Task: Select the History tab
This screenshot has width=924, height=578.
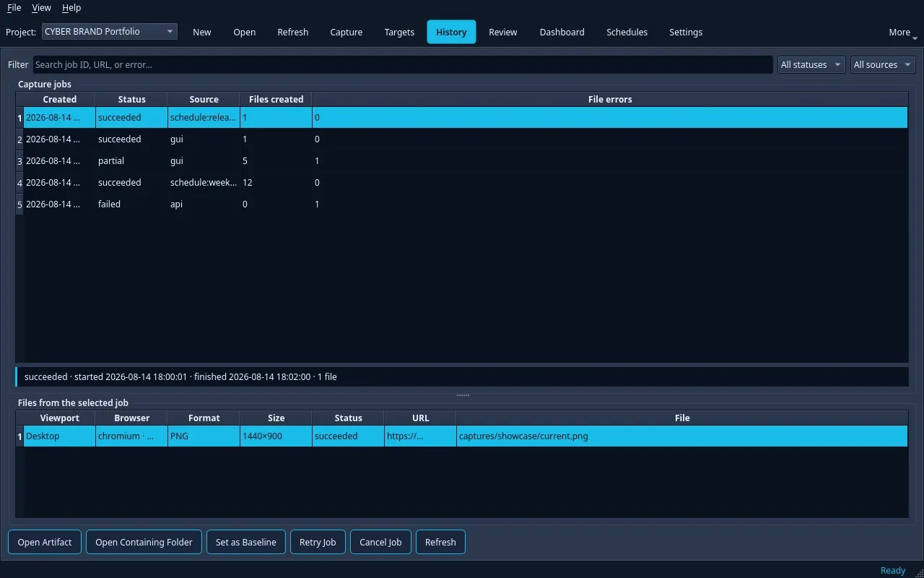Action: pos(451,32)
